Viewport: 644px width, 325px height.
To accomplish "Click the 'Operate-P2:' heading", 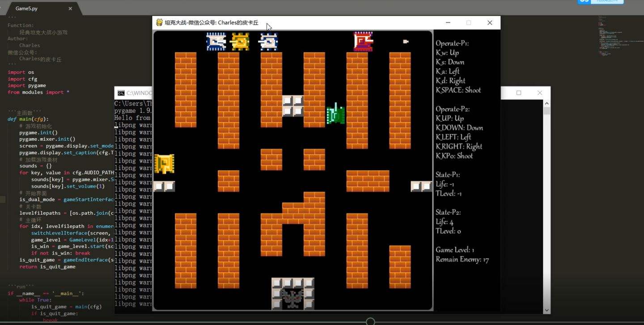I will tap(453, 109).
